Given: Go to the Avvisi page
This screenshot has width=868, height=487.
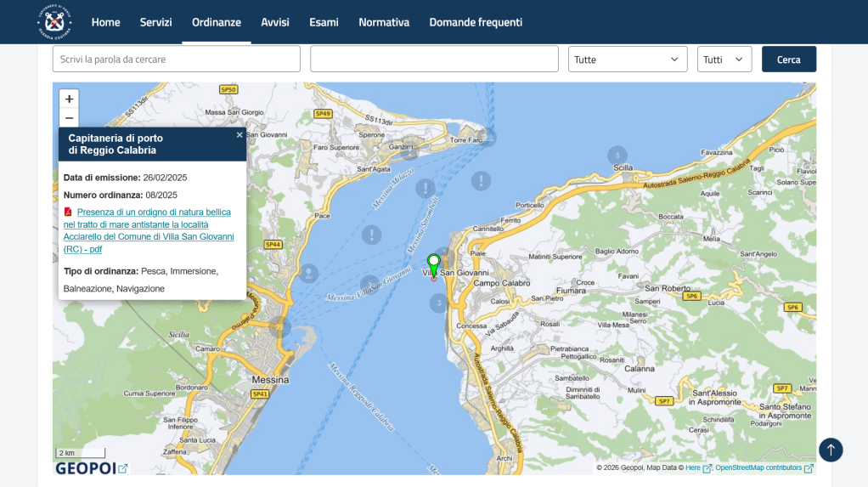Looking at the screenshot, I should [275, 22].
